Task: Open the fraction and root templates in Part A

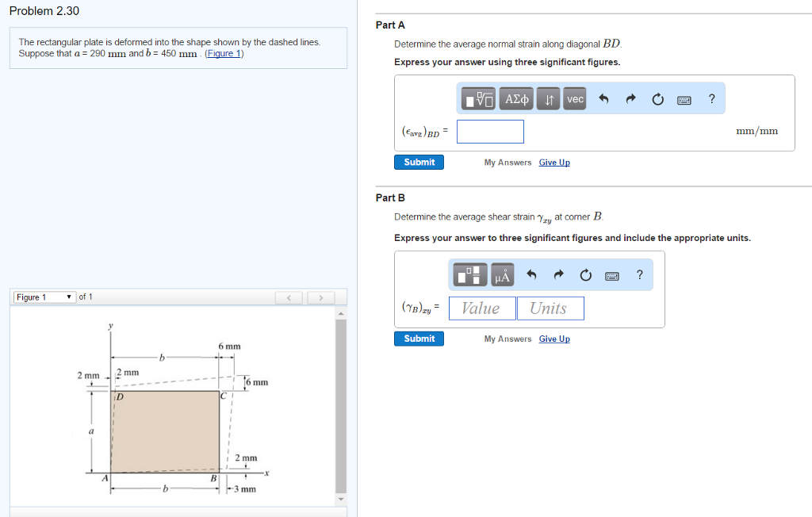Action: click(x=479, y=99)
